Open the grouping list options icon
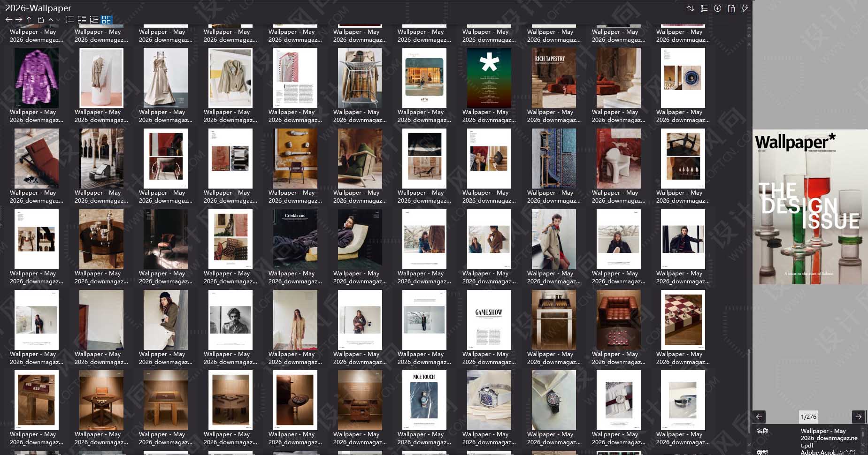 coord(704,8)
